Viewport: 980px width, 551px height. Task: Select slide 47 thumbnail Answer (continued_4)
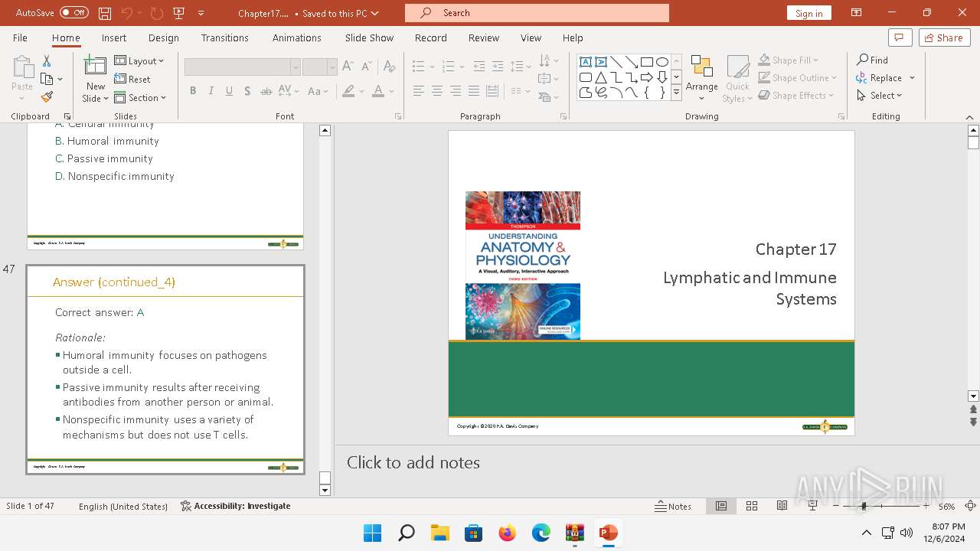pos(165,370)
